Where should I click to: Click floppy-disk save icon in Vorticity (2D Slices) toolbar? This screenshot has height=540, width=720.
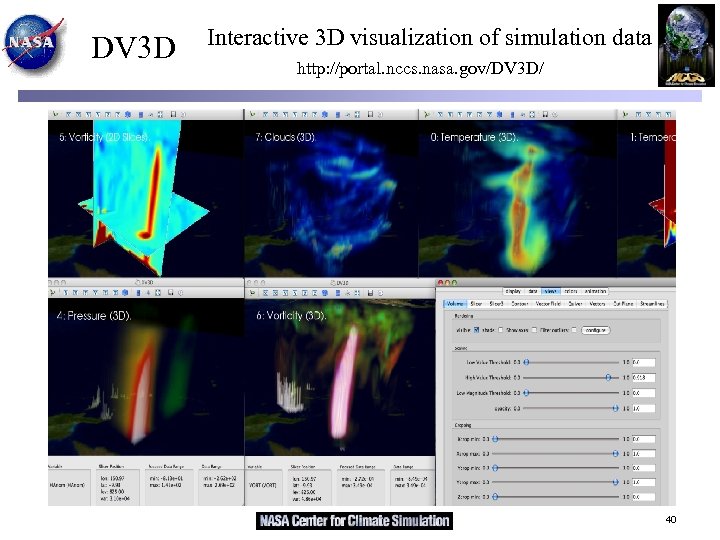[173, 114]
